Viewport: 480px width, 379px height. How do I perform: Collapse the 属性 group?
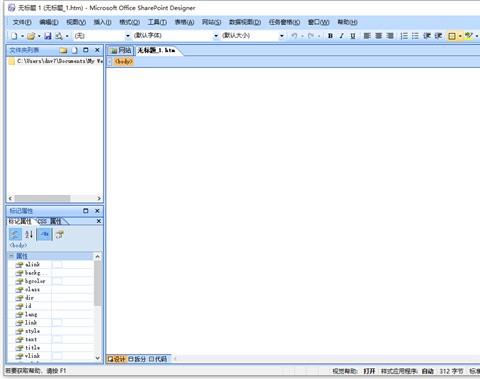[x=11, y=256]
